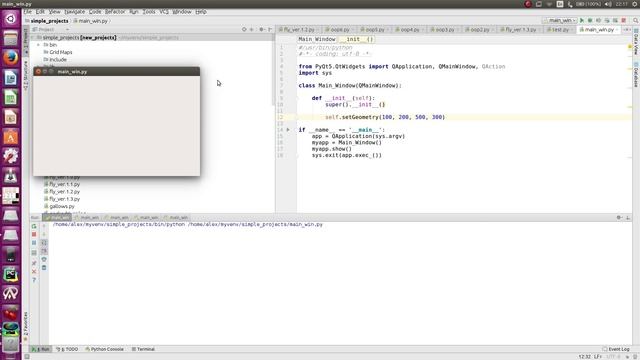Viewport: 640px width, 360px height.
Task: Select fly_ver.1.1.py in the project tree
Action: click(x=64, y=184)
